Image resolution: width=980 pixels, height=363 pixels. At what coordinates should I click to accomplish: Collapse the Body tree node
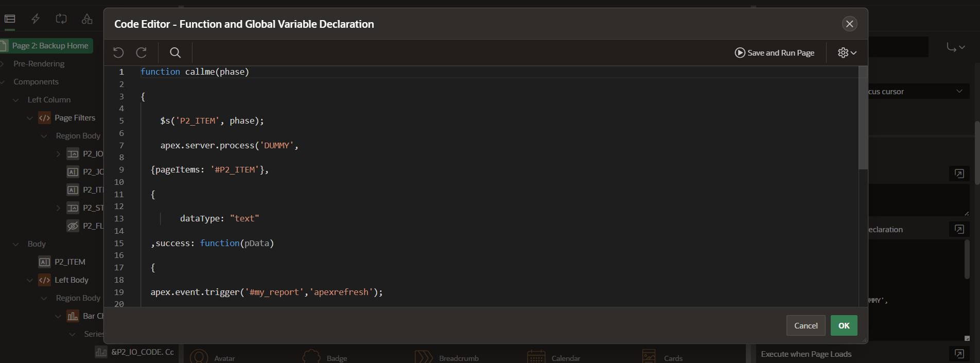[x=16, y=244]
